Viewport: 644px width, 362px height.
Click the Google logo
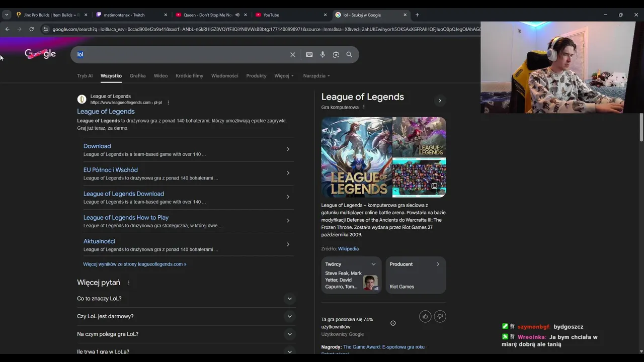(40, 54)
